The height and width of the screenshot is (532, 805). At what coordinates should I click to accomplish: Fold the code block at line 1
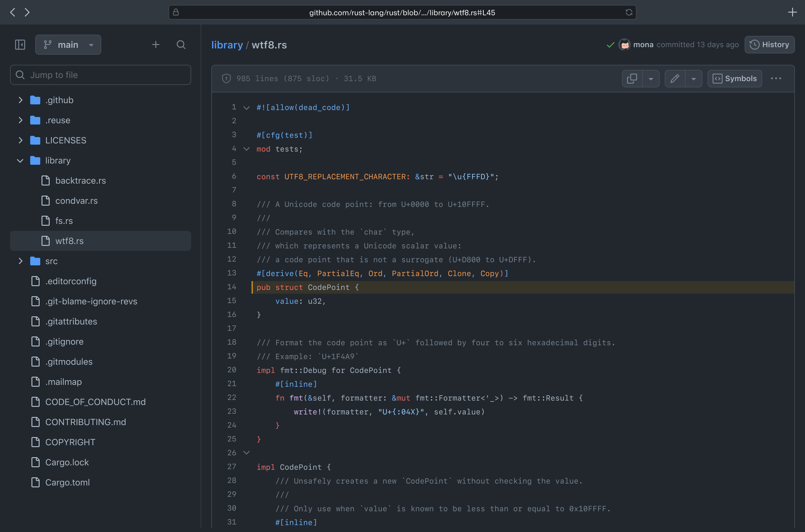click(x=247, y=108)
